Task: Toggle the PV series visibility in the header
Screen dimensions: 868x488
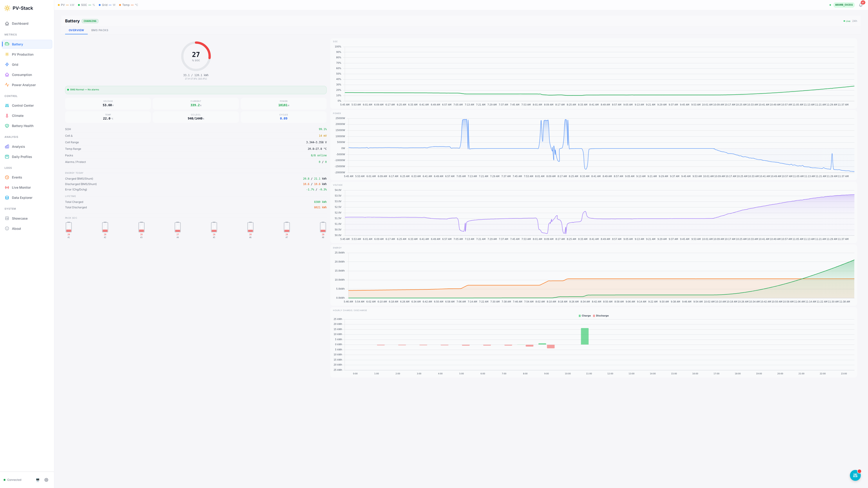Action: tap(65, 5)
